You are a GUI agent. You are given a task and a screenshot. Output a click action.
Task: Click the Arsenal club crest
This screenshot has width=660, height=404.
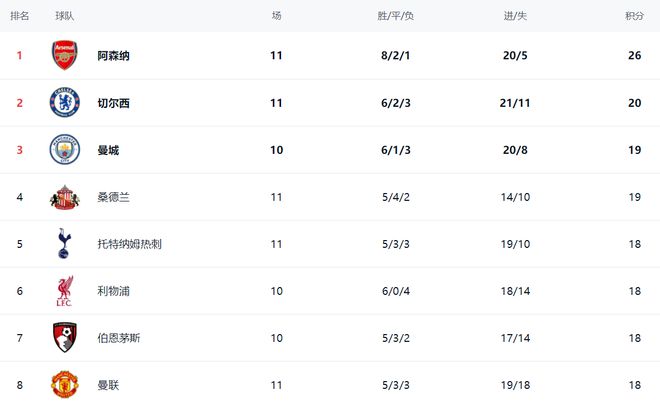pos(64,55)
